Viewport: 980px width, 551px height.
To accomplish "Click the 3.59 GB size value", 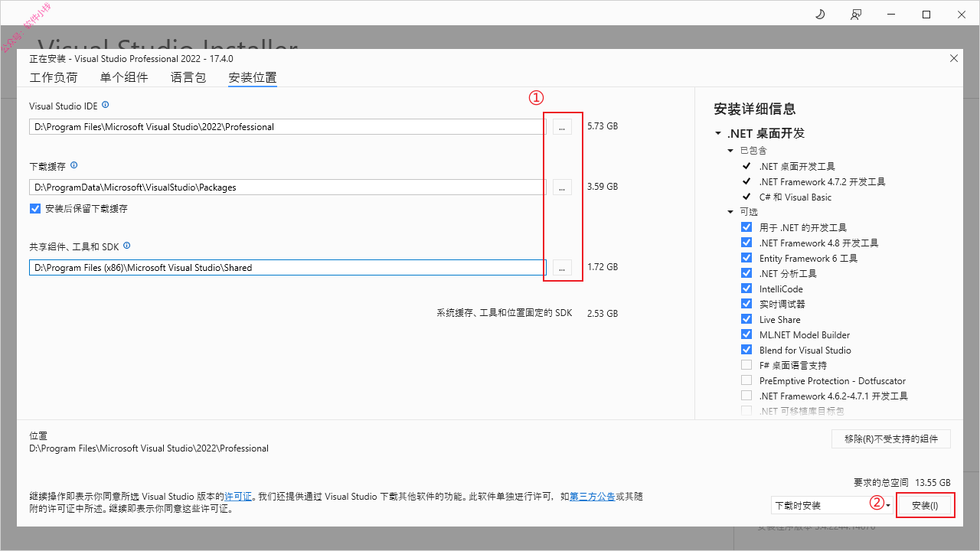I will point(603,186).
